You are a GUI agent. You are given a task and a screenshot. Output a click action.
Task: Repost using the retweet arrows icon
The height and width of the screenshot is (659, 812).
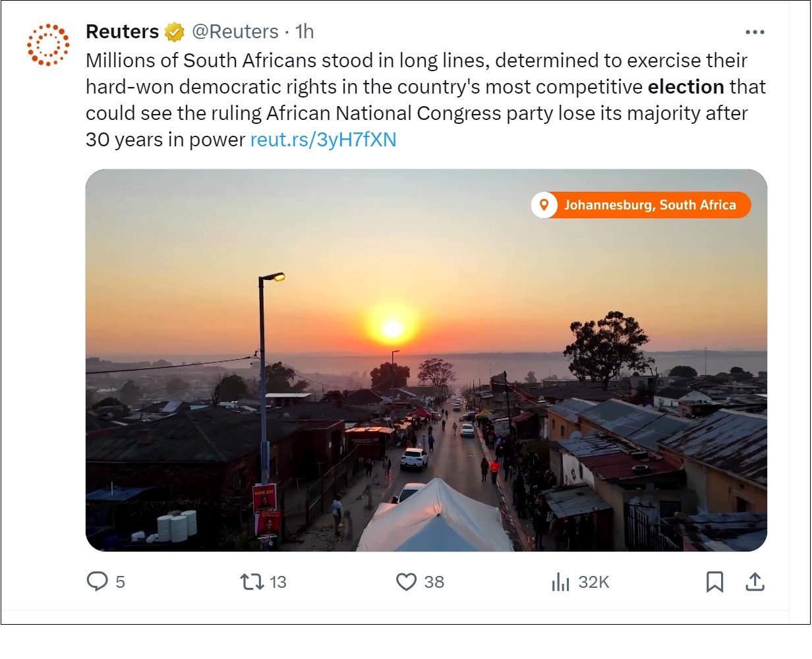(251, 581)
